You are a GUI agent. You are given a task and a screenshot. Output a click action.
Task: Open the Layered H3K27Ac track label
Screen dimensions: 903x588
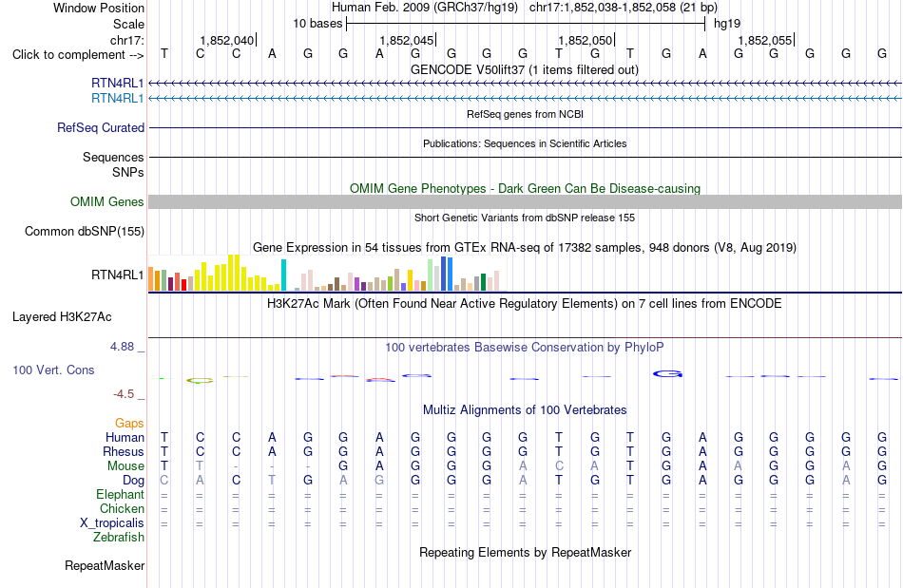62,317
